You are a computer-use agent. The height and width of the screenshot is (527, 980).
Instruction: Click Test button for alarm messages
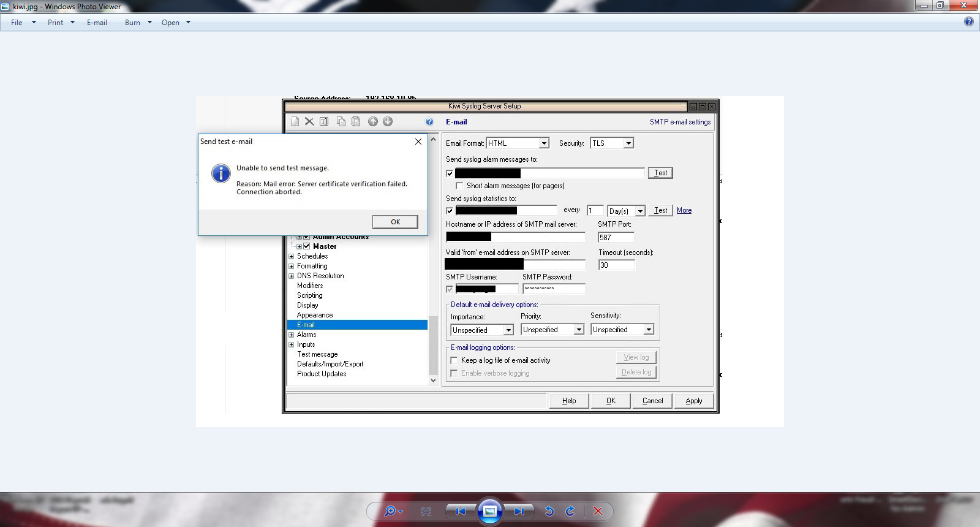(660, 173)
